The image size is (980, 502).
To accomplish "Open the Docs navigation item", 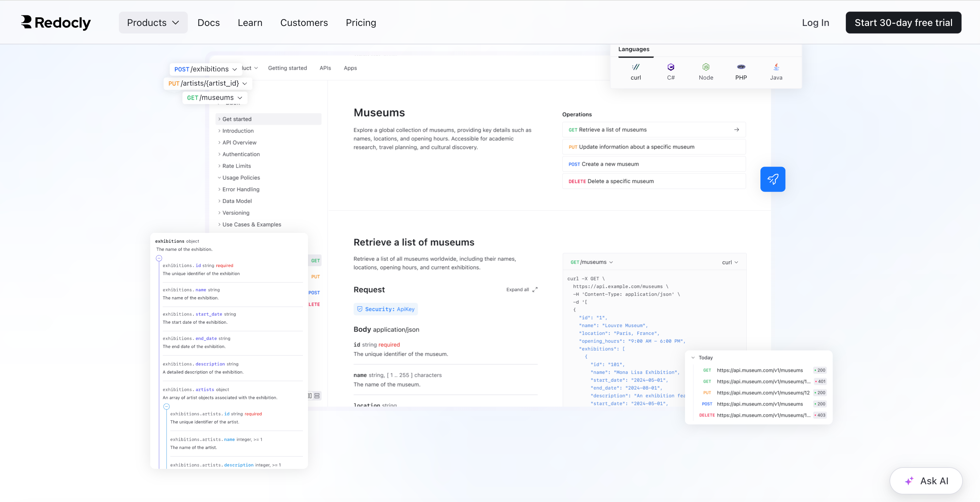I will tap(209, 23).
